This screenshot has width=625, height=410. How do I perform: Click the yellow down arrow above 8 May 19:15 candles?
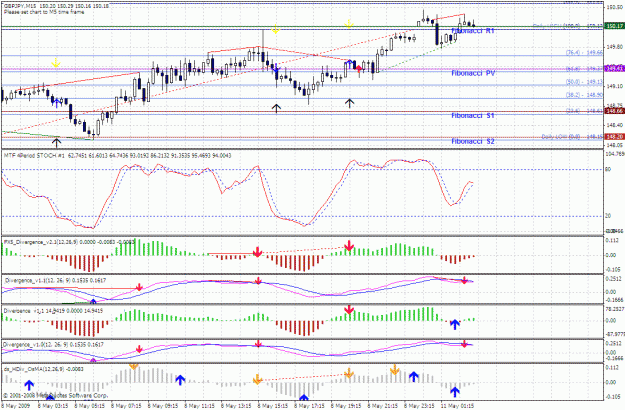click(349, 24)
